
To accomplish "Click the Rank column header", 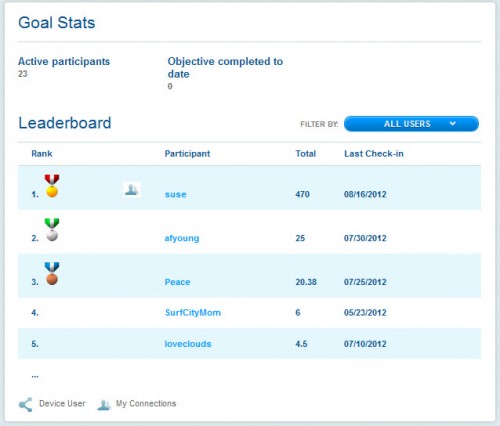I will point(42,154).
